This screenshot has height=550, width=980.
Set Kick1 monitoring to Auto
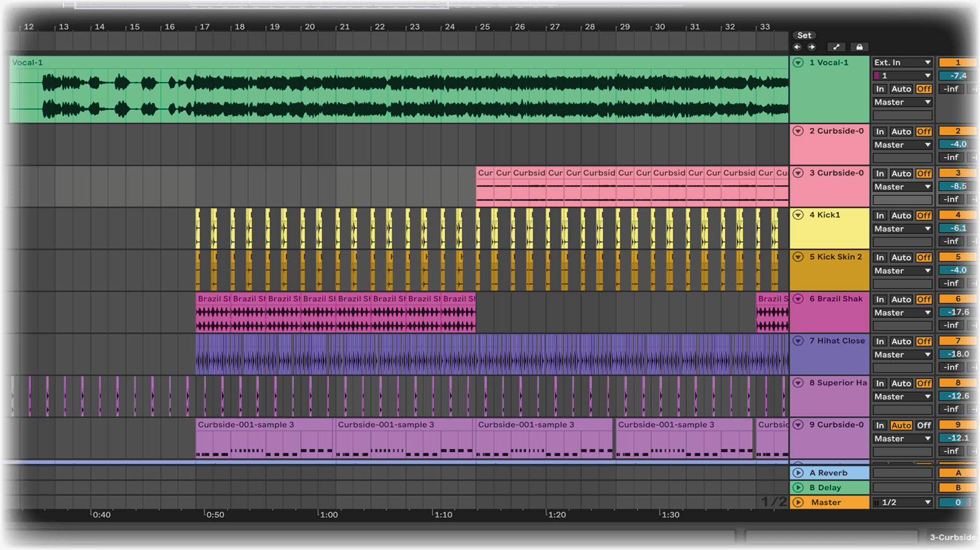(901, 215)
